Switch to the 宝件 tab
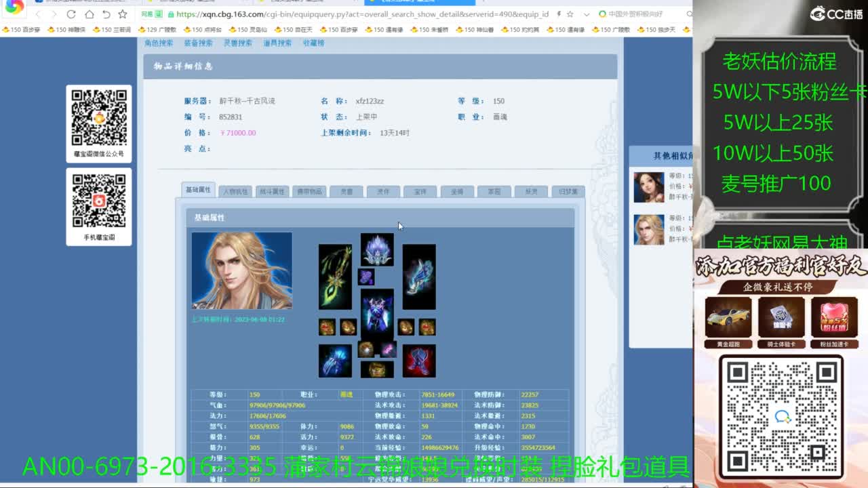 tap(420, 191)
